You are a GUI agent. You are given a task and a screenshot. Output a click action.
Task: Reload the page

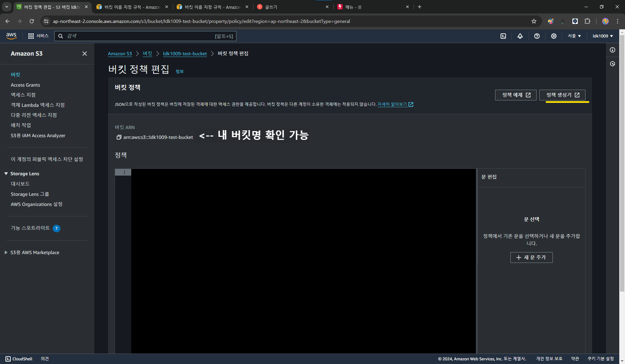click(32, 21)
